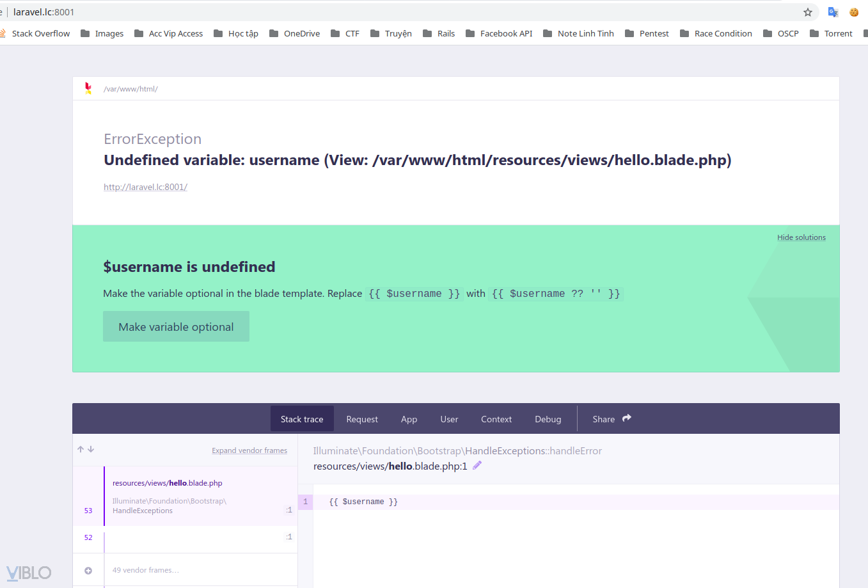Open the Học tập bookmark folder
This screenshot has height=588, width=868.
click(x=236, y=33)
